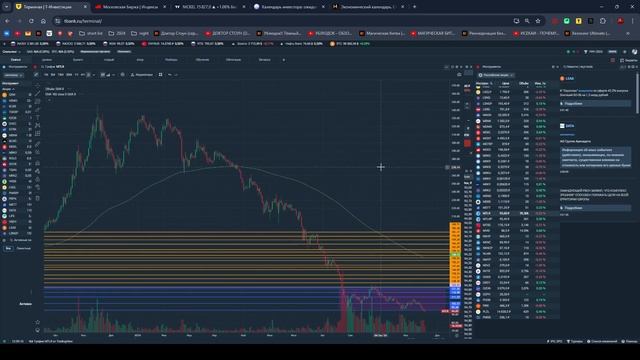Expand timeframe dropdown arrow next to D
This screenshot has height=360, width=640.
(94, 75)
